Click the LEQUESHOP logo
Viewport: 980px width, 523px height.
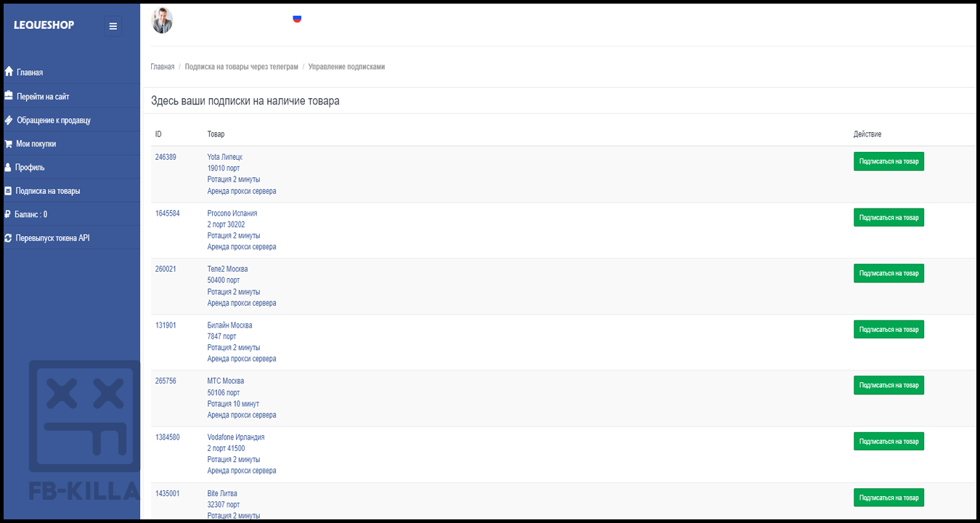44,25
